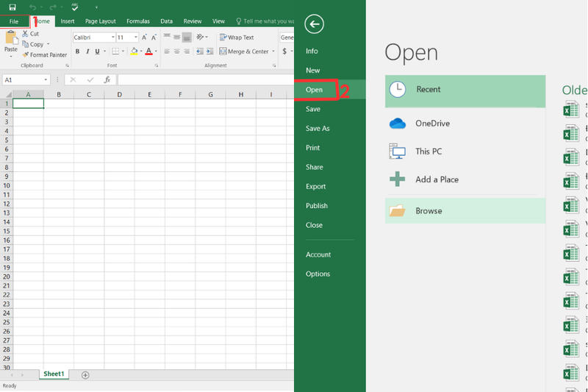
Task: Click Browse to find a file
Action: pyautogui.click(x=465, y=211)
